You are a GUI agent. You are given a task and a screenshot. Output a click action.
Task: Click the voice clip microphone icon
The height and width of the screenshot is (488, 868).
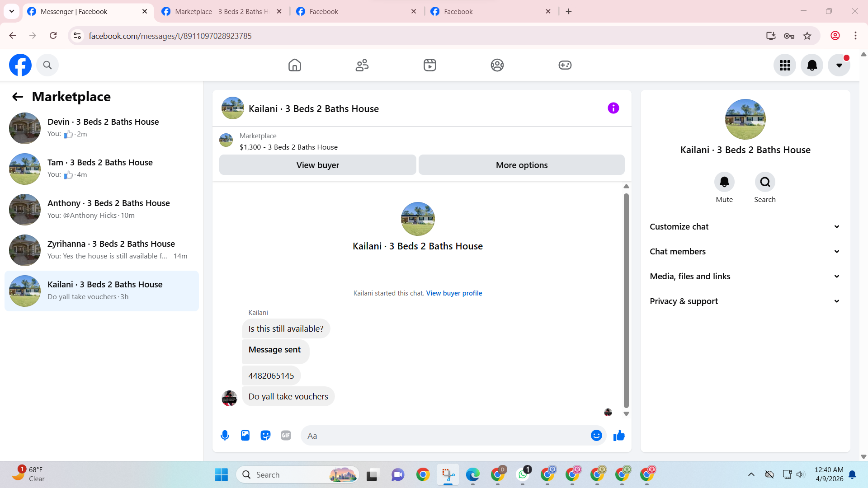click(x=225, y=436)
